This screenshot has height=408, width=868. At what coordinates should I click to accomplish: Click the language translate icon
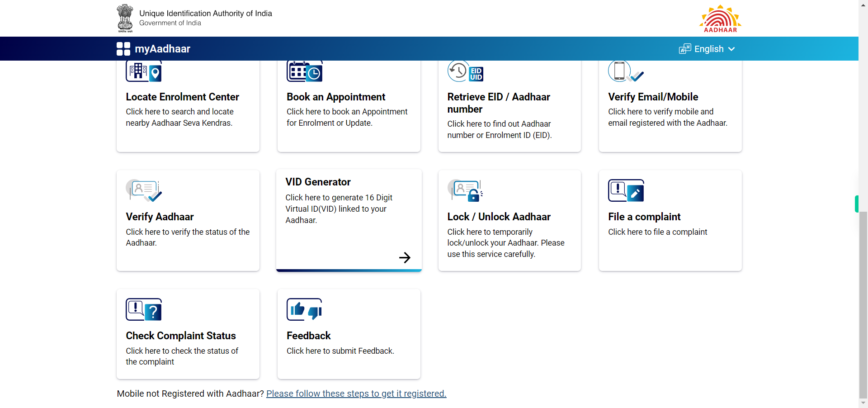pyautogui.click(x=685, y=49)
